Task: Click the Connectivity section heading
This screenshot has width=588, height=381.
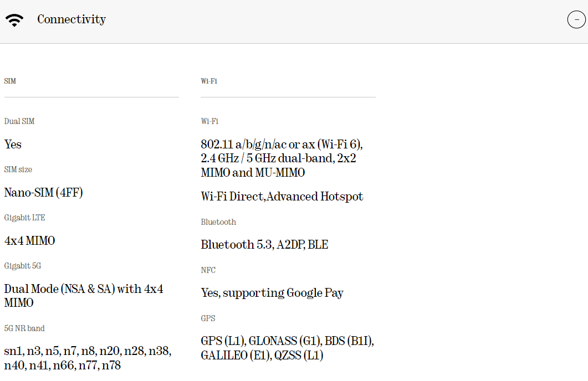Action: (71, 19)
